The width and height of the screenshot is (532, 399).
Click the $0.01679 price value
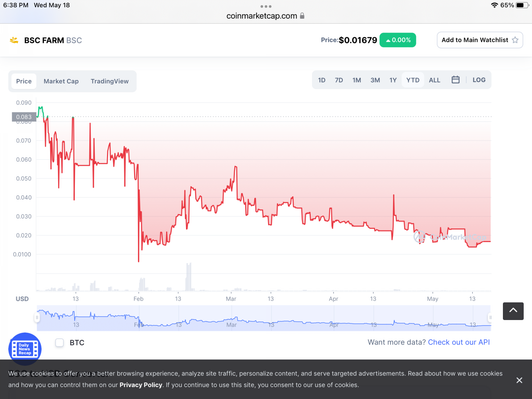(358, 40)
